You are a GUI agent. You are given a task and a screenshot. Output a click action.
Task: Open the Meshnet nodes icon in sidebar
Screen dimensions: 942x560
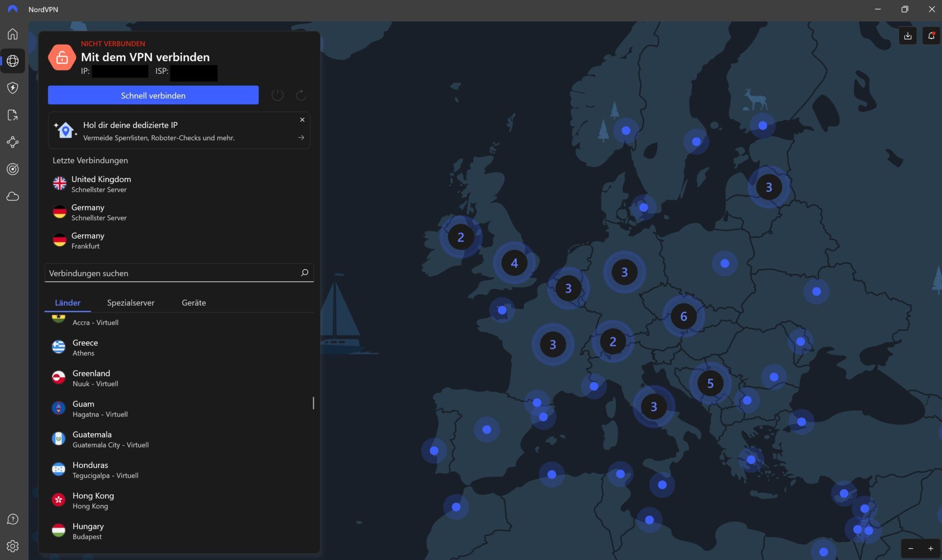click(x=13, y=142)
